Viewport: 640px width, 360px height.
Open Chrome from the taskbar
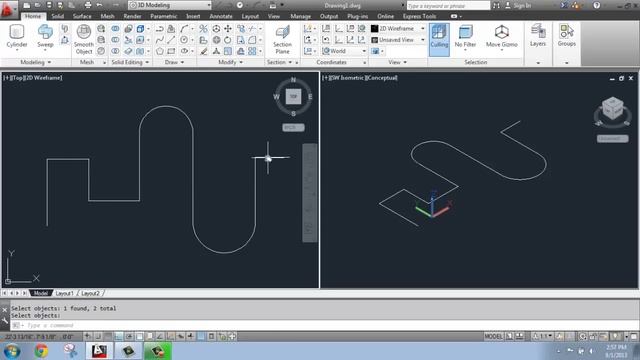coord(41,351)
